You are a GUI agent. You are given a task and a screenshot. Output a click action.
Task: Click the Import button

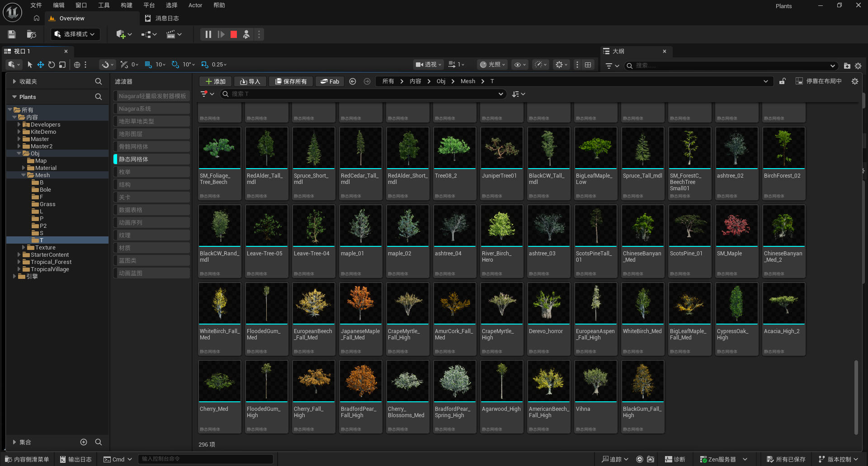tap(250, 81)
